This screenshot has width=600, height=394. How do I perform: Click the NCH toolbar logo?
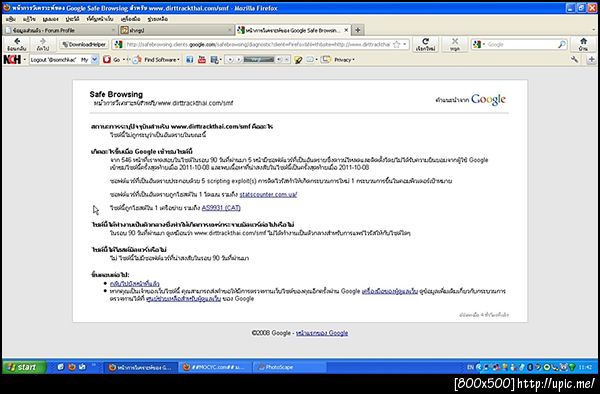pos(12,60)
